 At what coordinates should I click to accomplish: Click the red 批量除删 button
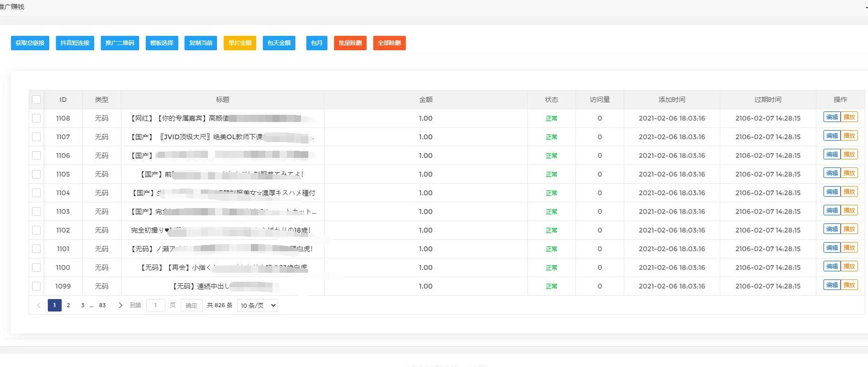tap(350, 43)
